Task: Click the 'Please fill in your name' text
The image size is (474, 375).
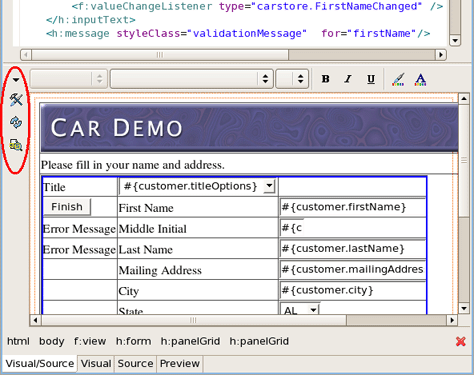Action: (x=133, y=165)
